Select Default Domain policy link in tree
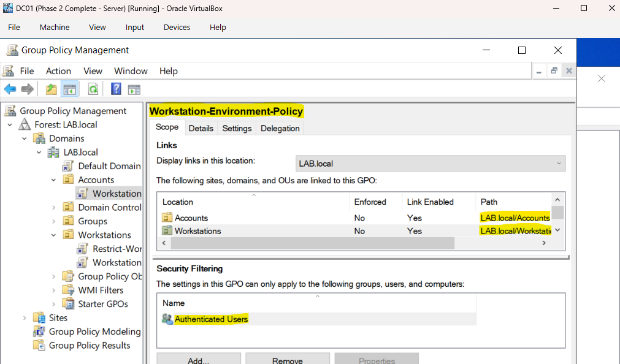 (x=109, y=166)
